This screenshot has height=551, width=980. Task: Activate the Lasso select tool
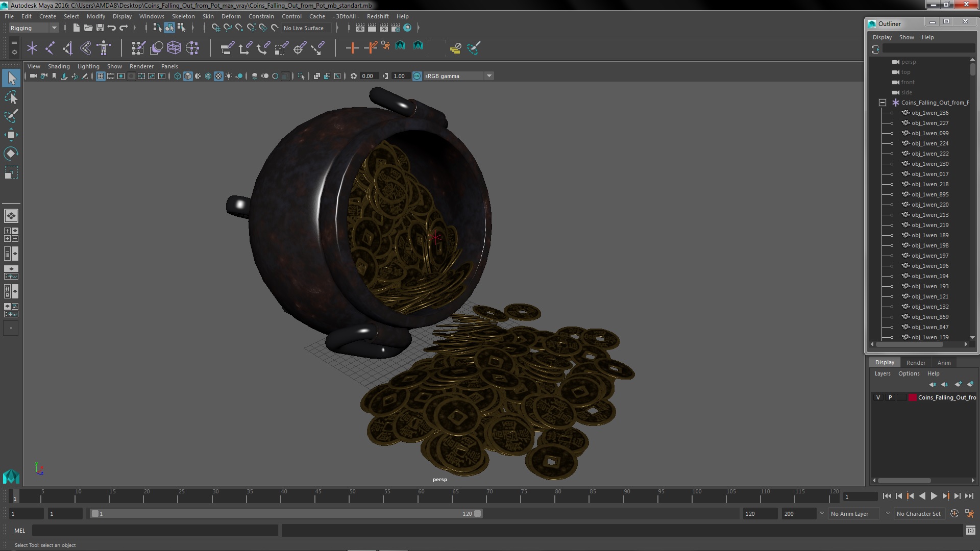(11, 97)
